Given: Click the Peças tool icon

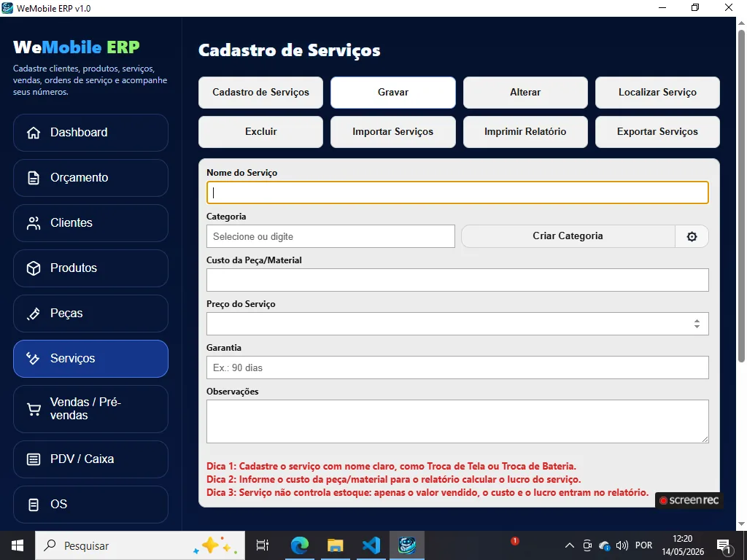Looking at the screenshot, I should coord(34,314).
